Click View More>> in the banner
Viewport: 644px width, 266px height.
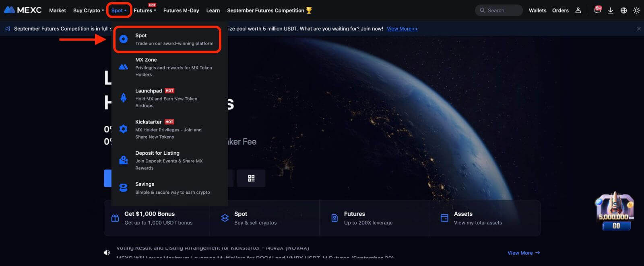click(402, 29)
